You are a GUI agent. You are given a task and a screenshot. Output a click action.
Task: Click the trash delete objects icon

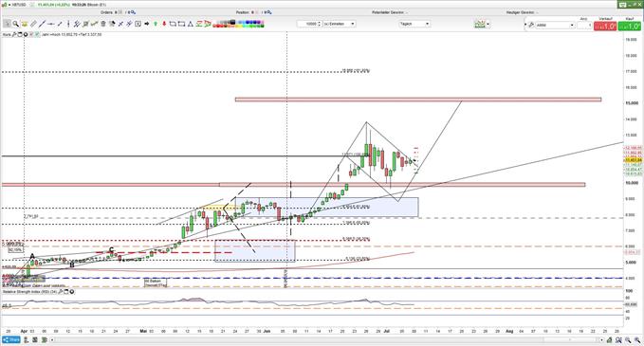click(103, 24)
